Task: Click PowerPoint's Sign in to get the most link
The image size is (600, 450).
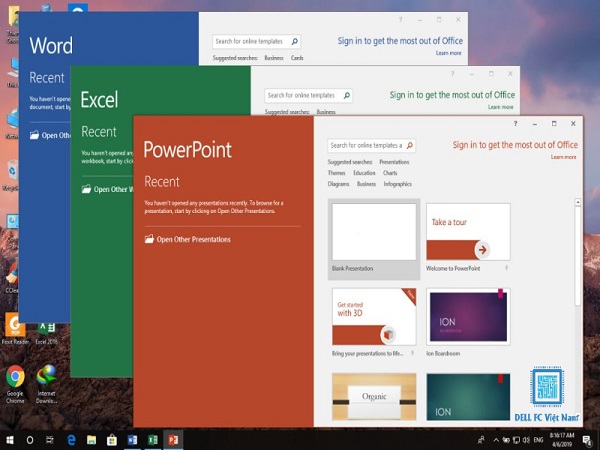Action: pyautogui.click(x=515, y=145)
